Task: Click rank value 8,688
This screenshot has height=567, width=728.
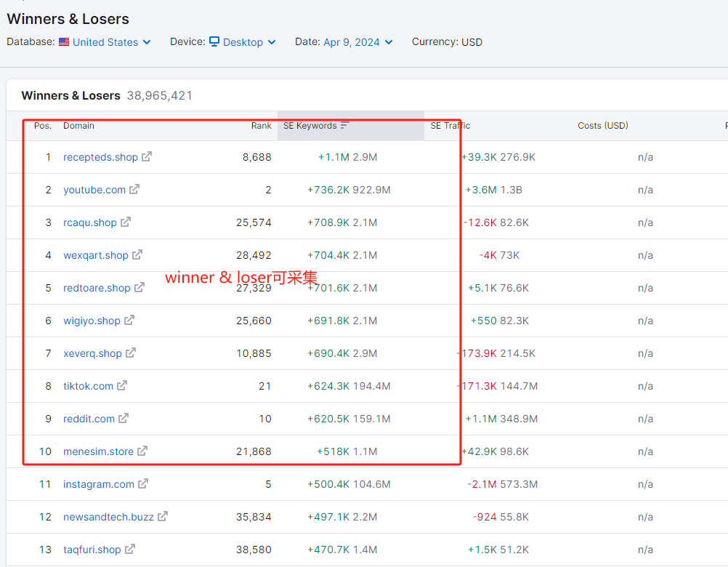Action: click(256, 158)
